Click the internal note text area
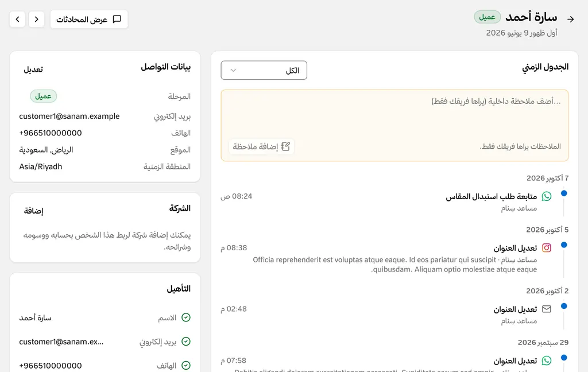 coord(394,114)
